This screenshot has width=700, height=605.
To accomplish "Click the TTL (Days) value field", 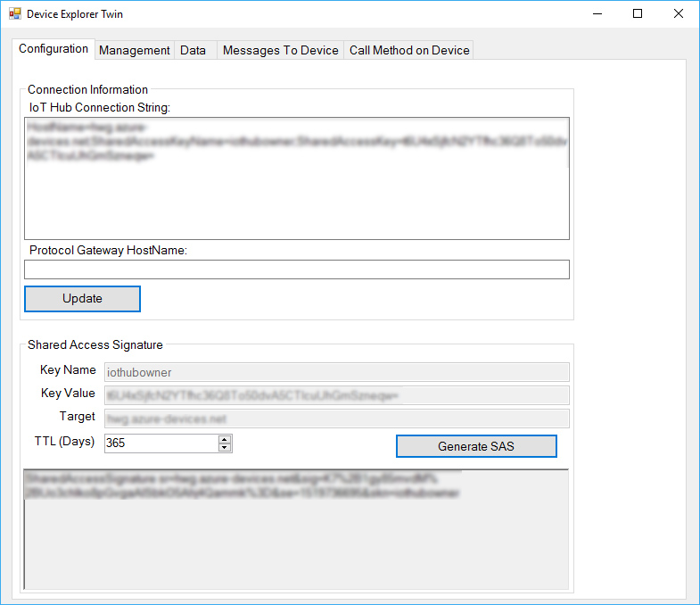I will pos(161,443).
